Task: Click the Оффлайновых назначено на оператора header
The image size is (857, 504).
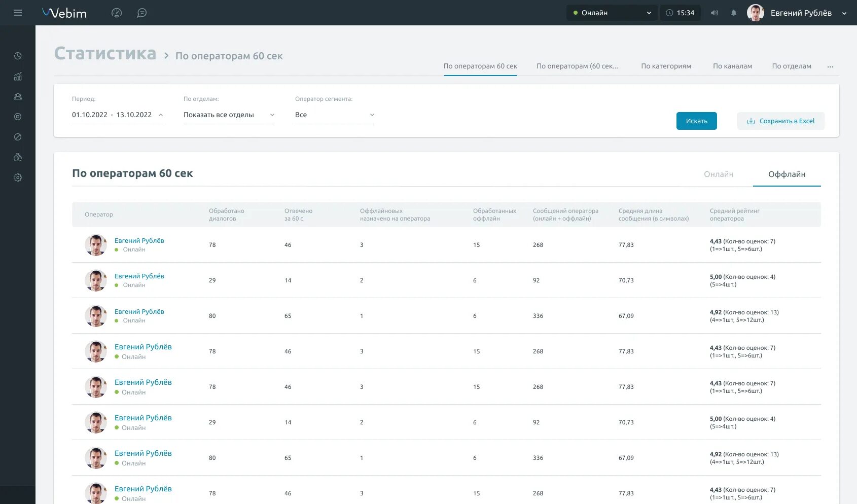Action: [x=395, y=214]
